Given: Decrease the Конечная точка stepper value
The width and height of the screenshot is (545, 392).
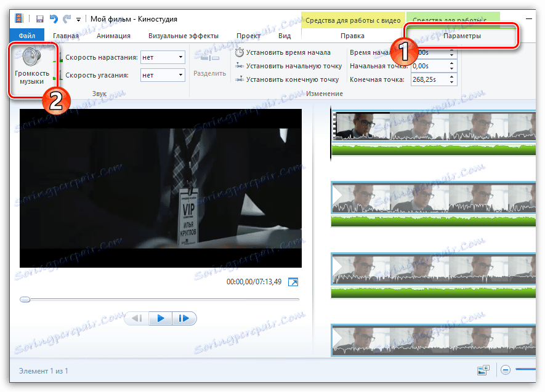Looking at the screenshot, I should (x=451, y=82).
